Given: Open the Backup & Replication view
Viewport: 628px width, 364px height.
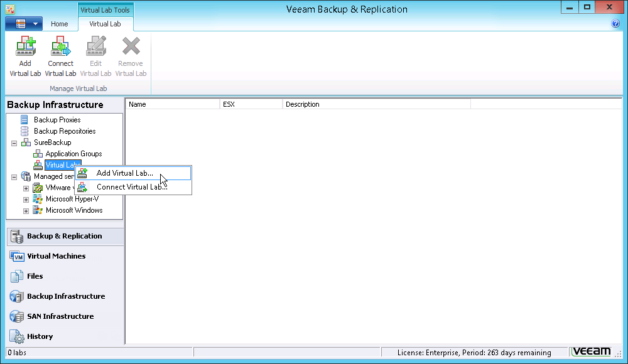Looking at the screenshot, I should pos(65,236).
